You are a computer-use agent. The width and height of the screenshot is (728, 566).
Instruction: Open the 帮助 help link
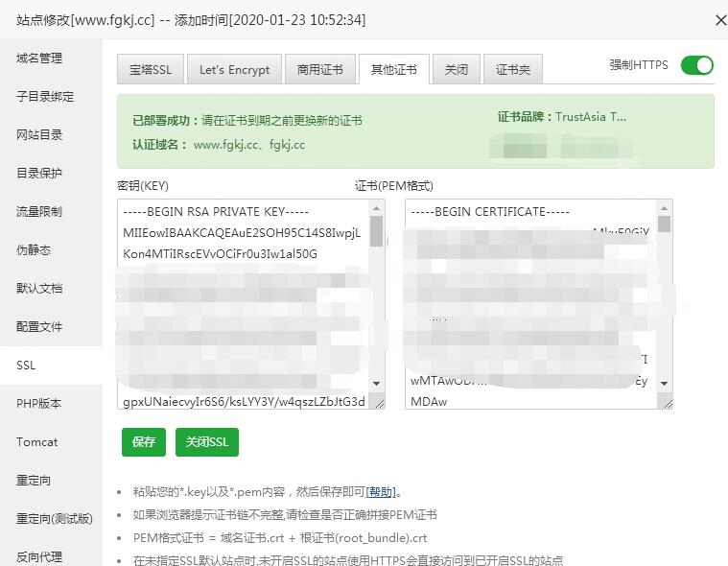(x=381, y=492)
